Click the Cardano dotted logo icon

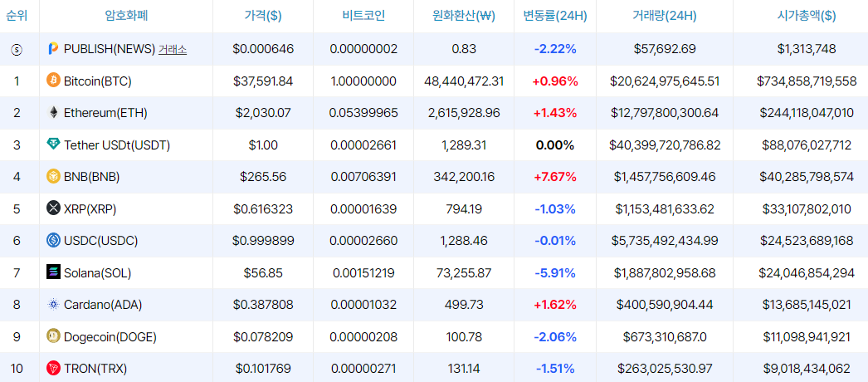pyautogui.click(x=53, y=304)
